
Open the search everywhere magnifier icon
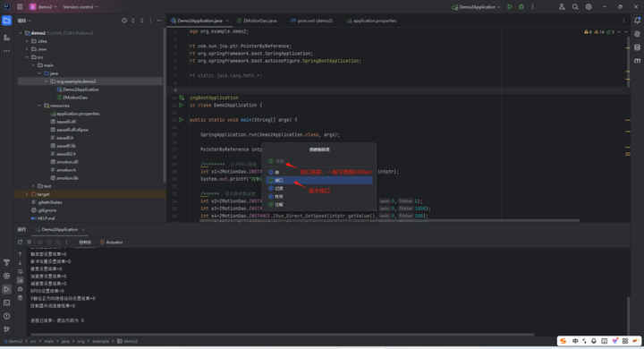click(x=575, y=6)
